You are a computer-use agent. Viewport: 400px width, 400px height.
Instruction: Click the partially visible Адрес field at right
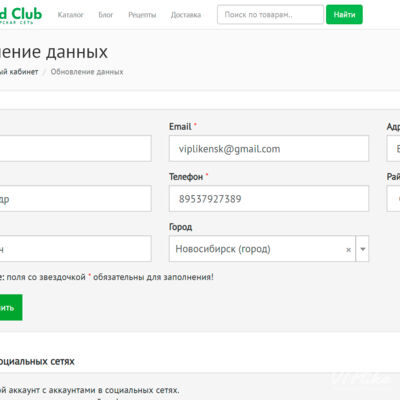[393, 148]
